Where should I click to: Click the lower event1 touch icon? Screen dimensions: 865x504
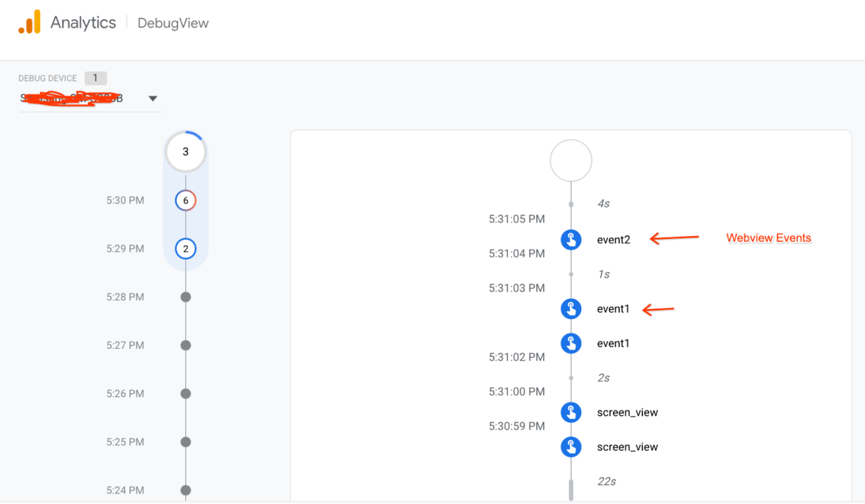571,343
